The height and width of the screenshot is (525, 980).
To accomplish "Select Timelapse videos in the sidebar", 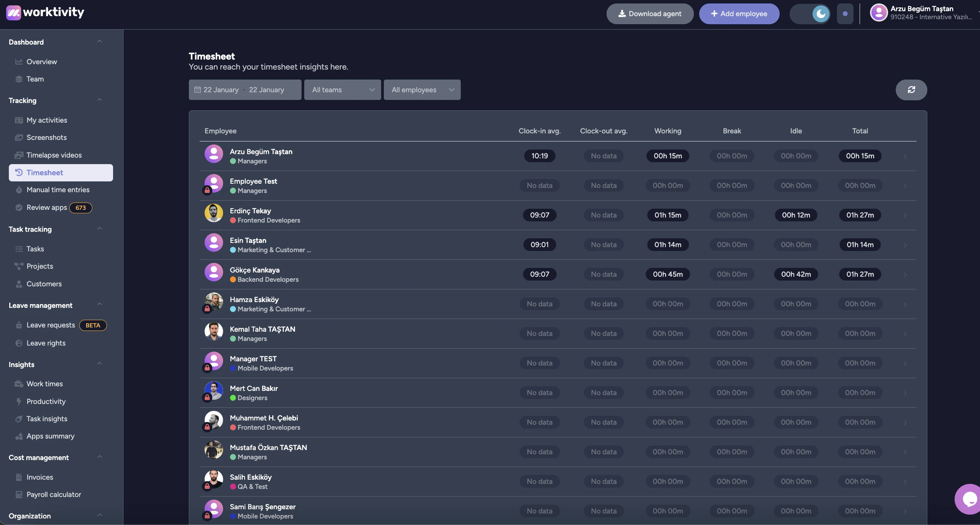I will pos(53,155).
